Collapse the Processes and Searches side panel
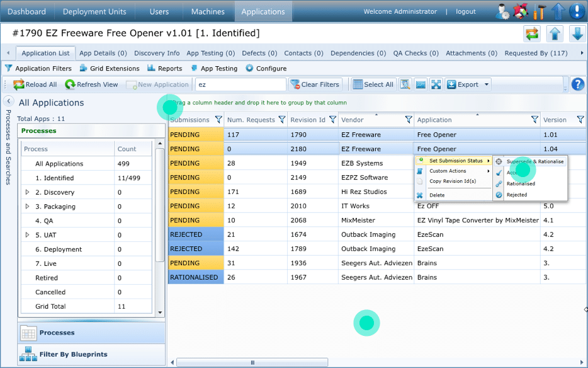The width and height of the screenshot is (588, 368). pyautogui.click(x=8, y=101)
